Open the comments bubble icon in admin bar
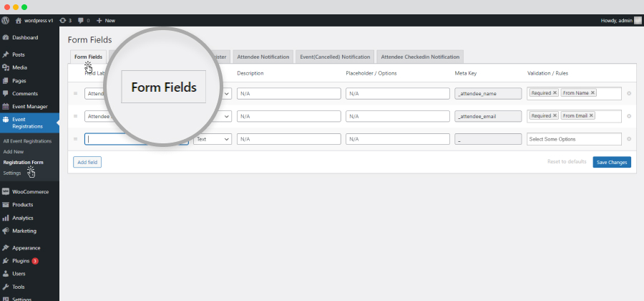Screen dimensions: 644x301 pyautogui.click(x=81, y=20)
